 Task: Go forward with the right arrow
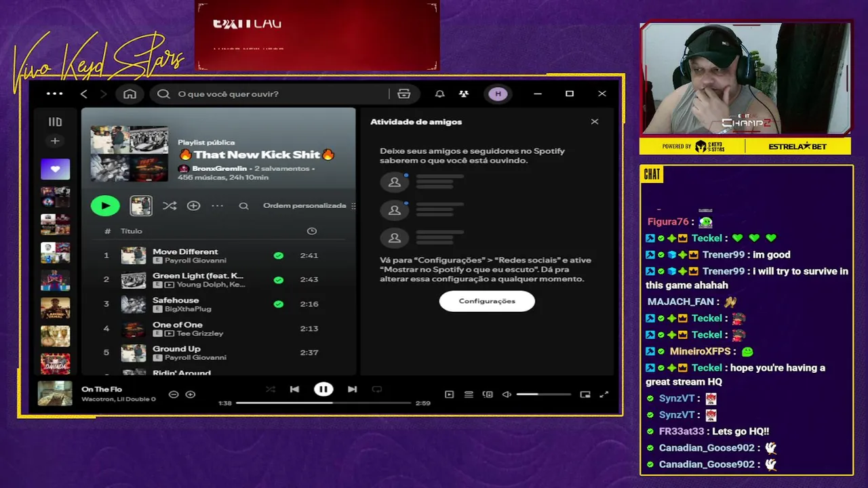104,94
